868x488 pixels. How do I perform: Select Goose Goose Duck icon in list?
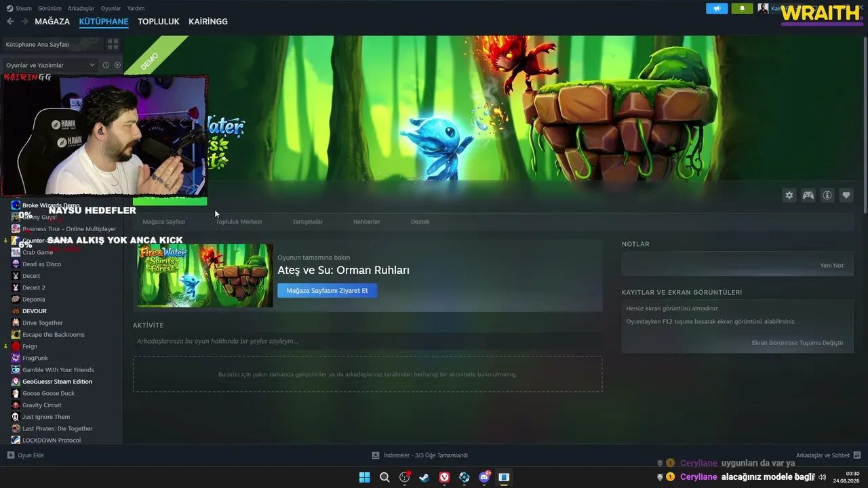[x=16, y=393]
